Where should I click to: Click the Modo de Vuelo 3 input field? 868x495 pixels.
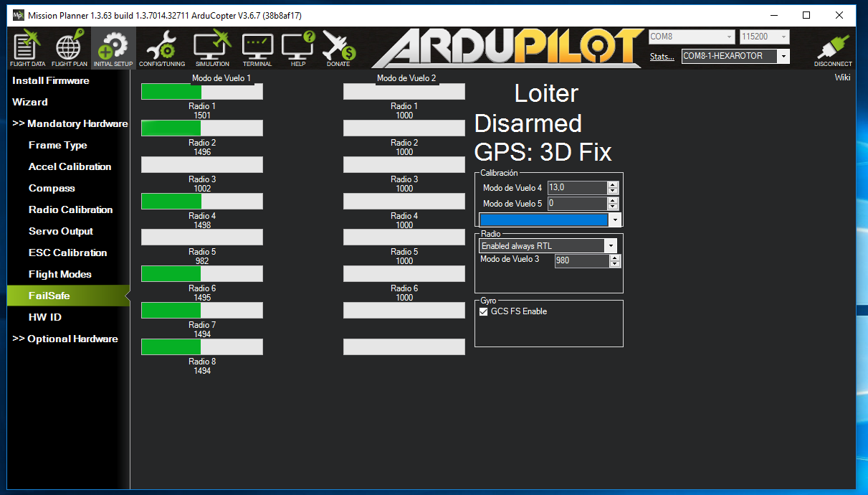(582, 260)
